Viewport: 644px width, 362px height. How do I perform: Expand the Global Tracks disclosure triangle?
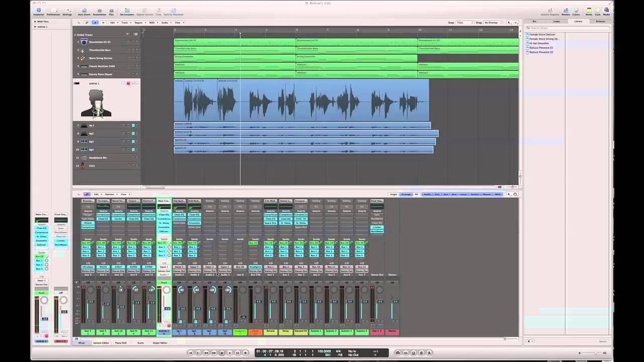(75, 35)
